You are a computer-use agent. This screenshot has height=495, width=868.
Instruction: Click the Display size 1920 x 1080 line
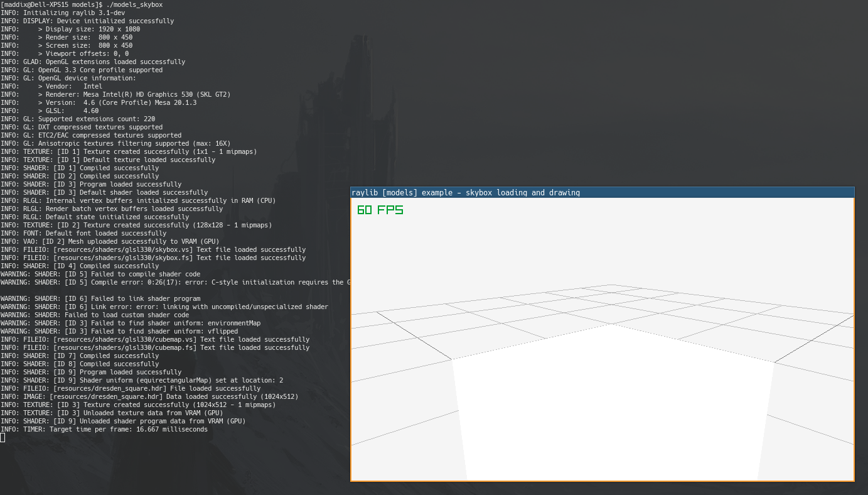click(x=69, y=29)
